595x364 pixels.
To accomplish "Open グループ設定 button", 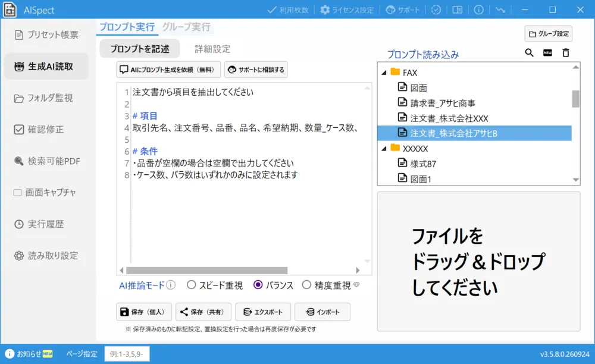I will (549, 34).
